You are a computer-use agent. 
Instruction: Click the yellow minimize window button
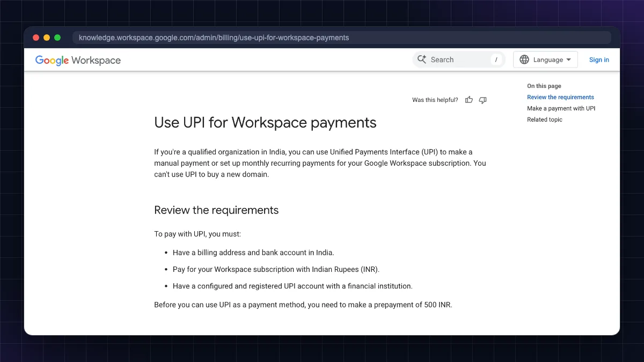(47, 38)
